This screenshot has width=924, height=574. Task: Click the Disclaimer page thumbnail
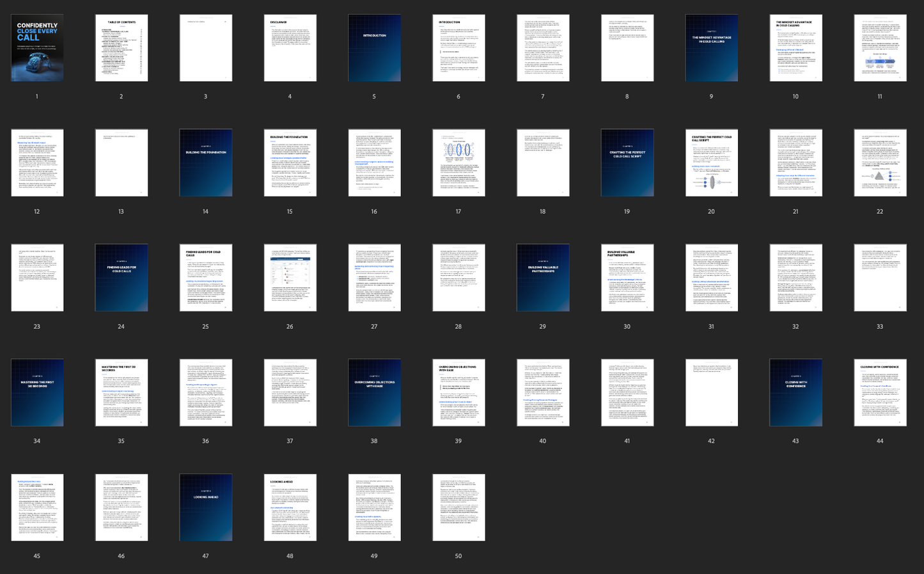[290, 48]
